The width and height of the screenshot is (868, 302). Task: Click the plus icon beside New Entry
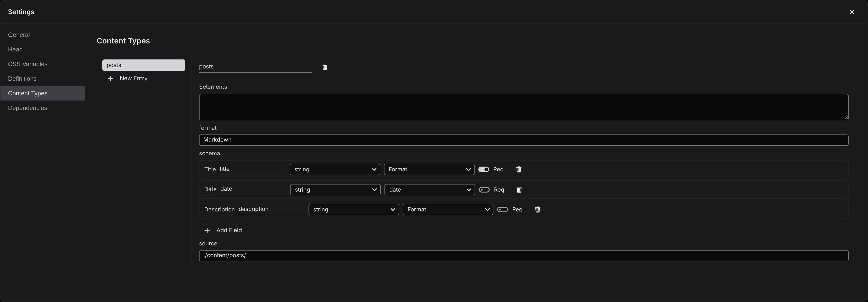pos(110,78)
